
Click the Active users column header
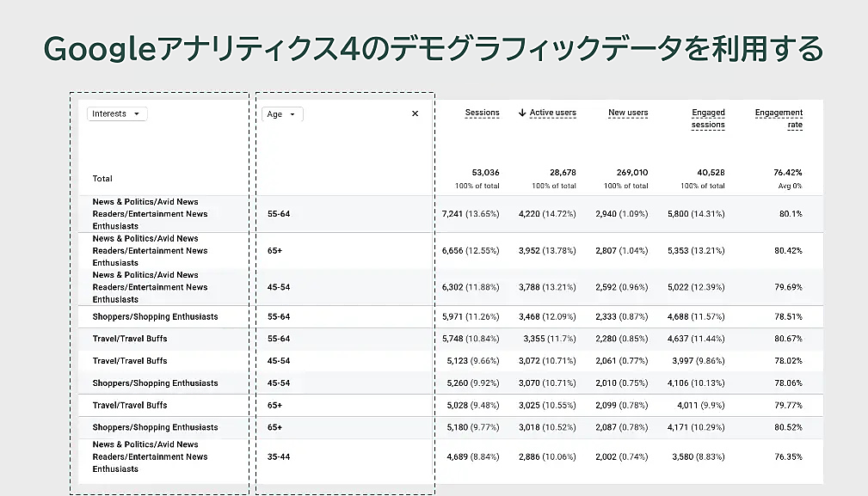click(552, 113)
